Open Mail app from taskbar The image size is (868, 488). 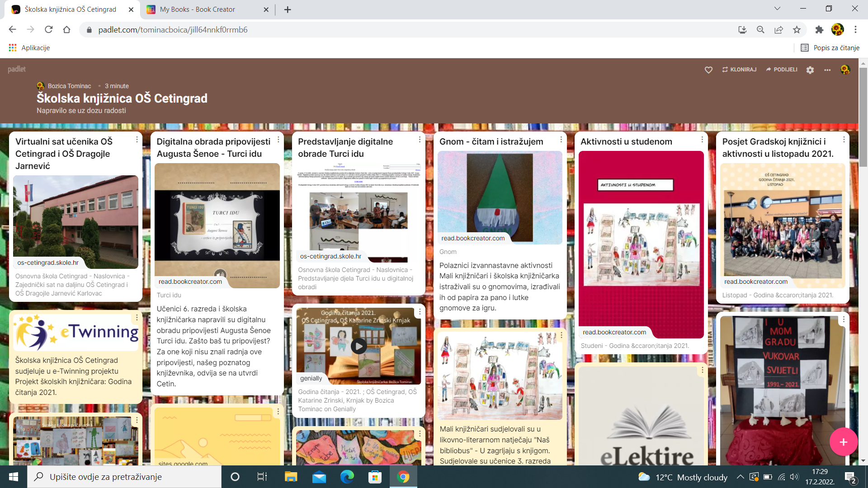[319, 477]
